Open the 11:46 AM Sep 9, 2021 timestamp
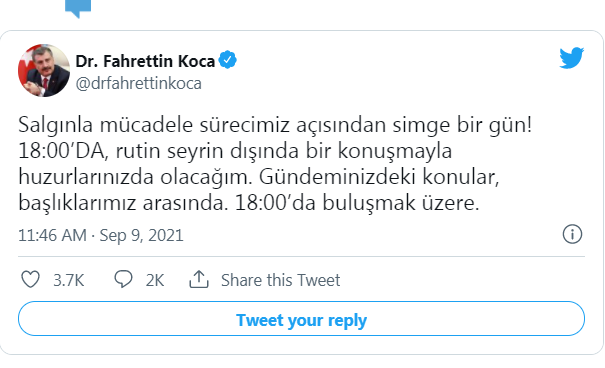This screenshot has width=605, height=368. (101, 235)
